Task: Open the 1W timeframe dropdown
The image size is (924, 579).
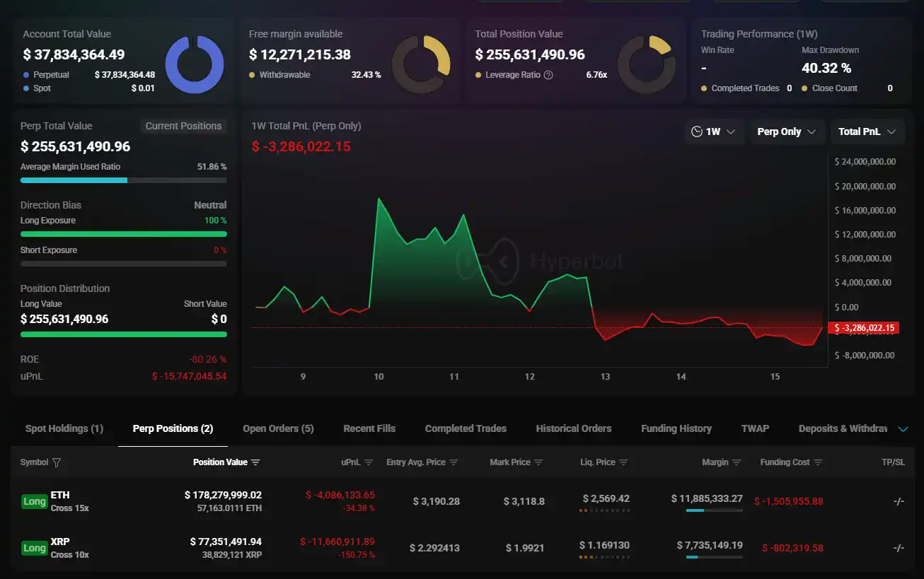Action: pyautogui.click(x=714, y=131)
